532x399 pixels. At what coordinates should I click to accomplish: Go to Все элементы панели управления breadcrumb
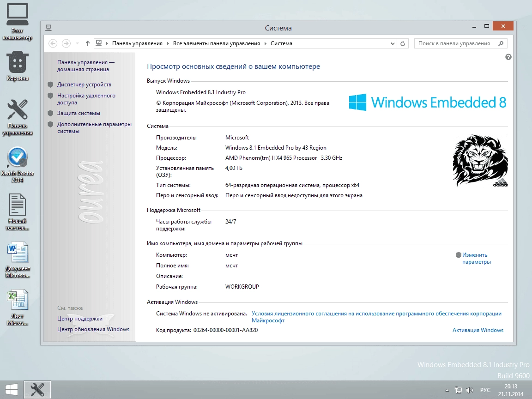click(217, 43)
